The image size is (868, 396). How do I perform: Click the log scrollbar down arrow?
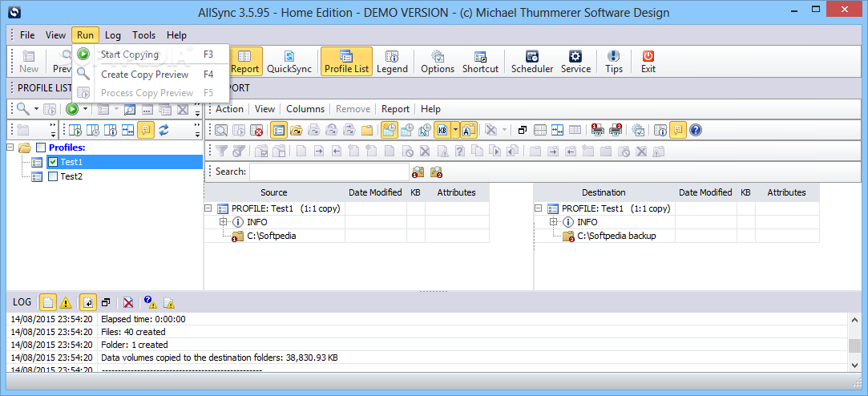pyautogui.click(x=854, y=366)
